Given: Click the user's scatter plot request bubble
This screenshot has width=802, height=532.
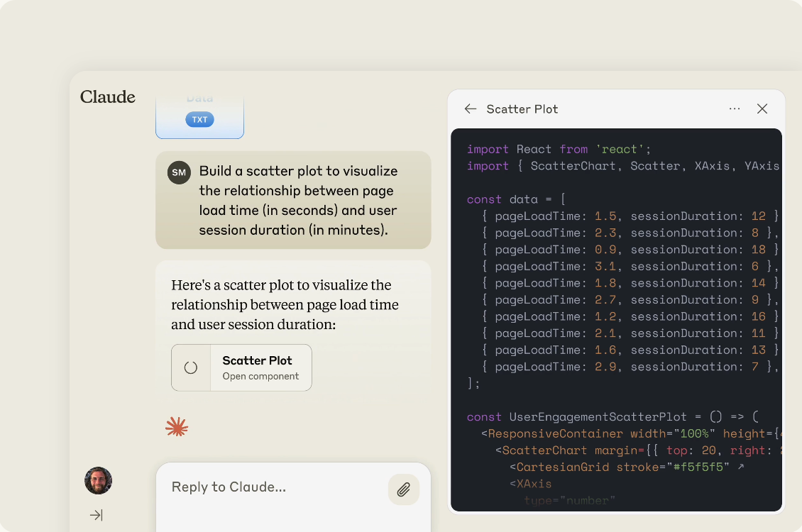Looking at the screenshot, I should [x=298, y=201].
